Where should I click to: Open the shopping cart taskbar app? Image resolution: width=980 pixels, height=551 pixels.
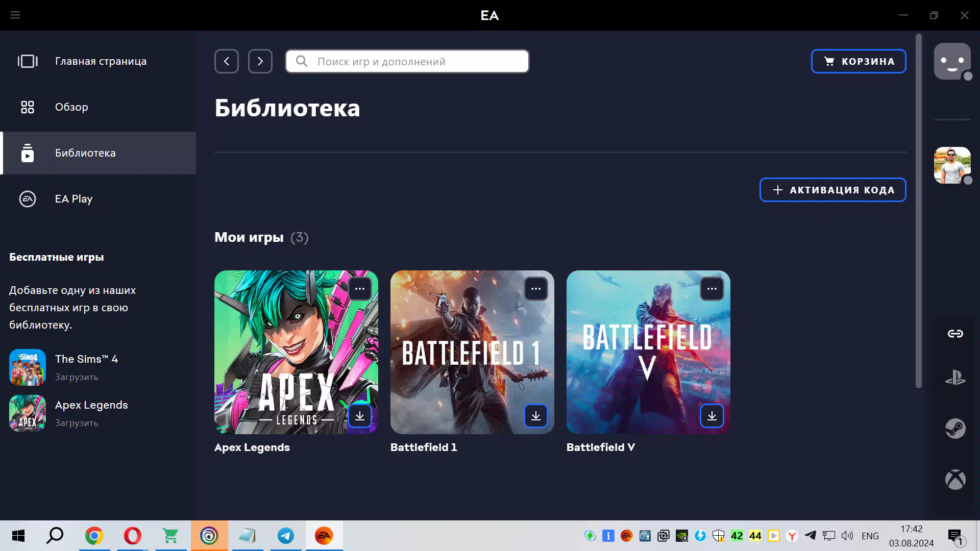(171, 536)
